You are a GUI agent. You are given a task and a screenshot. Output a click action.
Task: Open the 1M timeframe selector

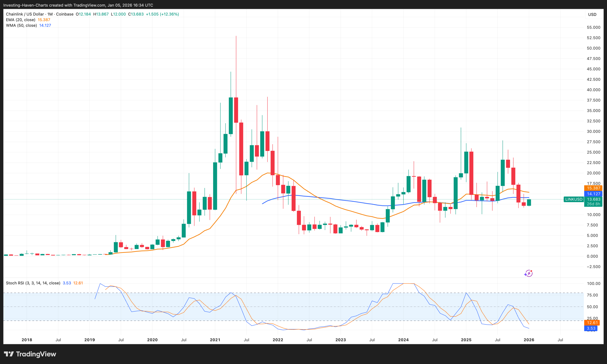point(50,14)
